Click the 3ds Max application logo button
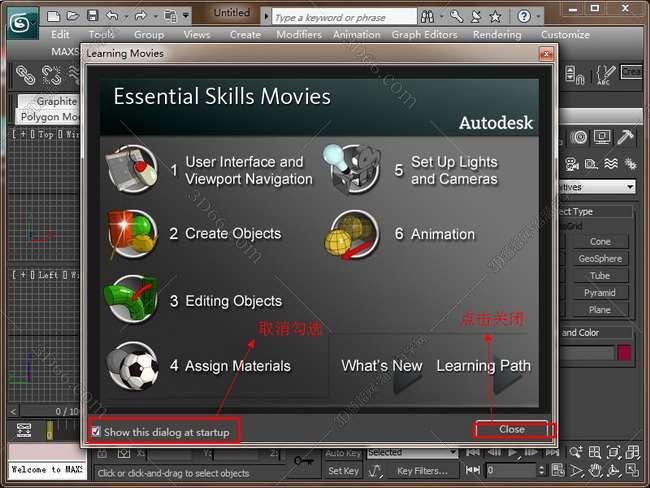This screenshot has height=488, width=650. coord(20,17)
